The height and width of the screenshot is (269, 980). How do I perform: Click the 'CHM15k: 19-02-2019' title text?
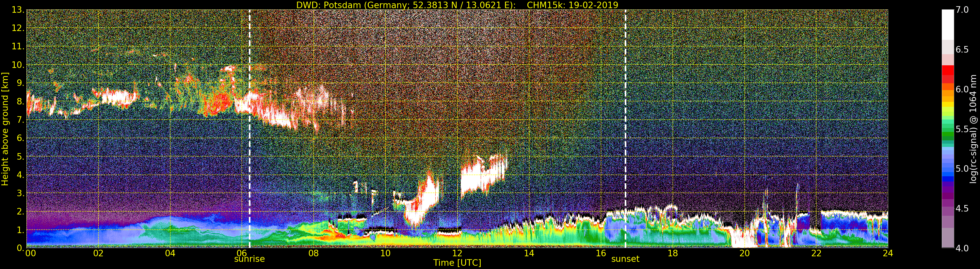coord(572,5)
